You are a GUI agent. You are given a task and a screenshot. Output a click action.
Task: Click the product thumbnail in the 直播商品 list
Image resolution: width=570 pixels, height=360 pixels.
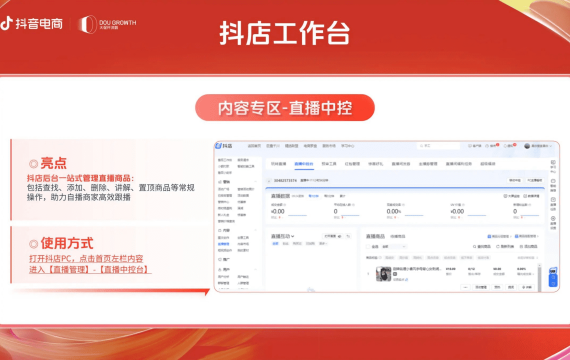point(383,274)
